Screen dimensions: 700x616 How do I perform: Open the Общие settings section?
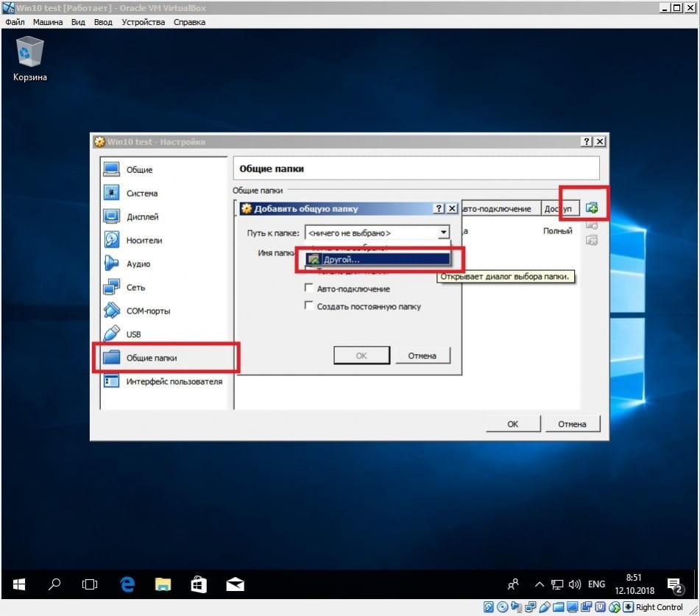point(164,169)
